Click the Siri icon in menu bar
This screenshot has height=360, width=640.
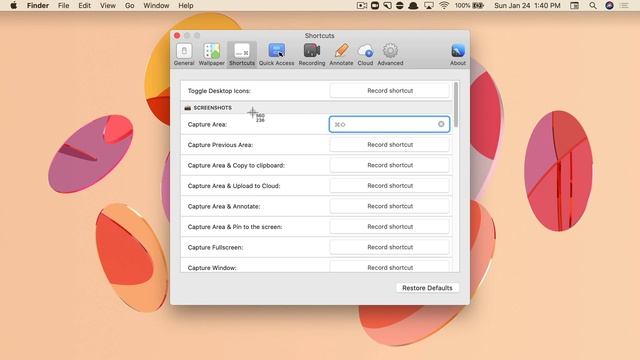[x=609, y=6]
